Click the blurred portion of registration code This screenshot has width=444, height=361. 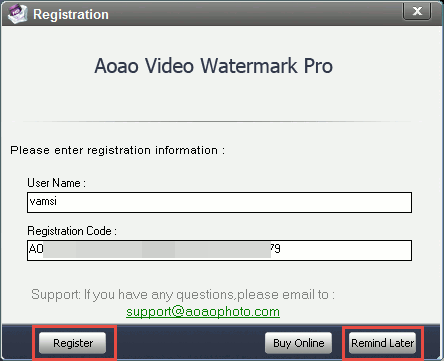pos(157,250)
